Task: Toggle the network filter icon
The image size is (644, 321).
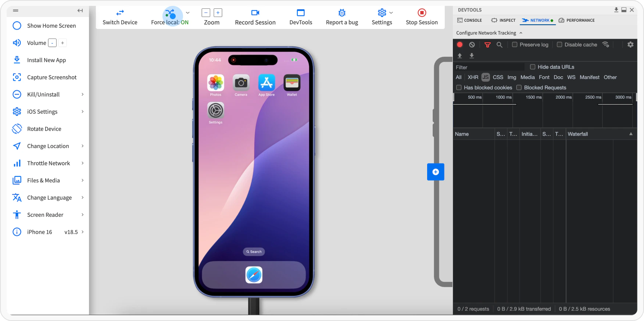Action: tap(488, 45)
